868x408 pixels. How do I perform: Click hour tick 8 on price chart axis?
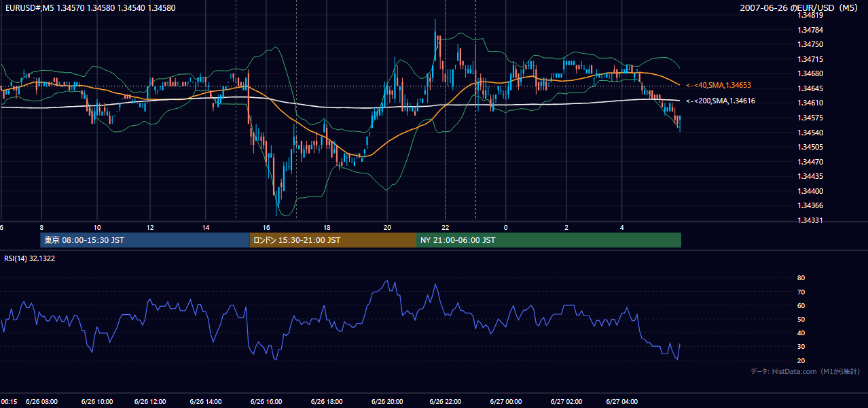(x=41, y=227)
